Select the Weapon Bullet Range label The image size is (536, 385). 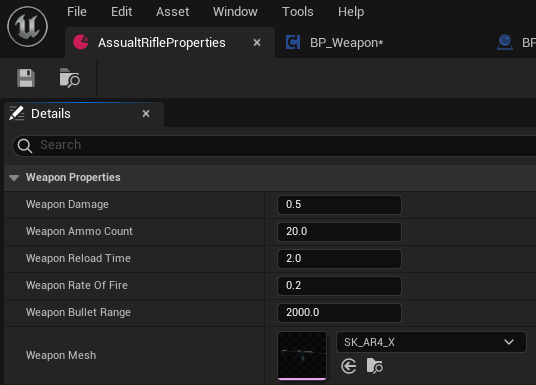(x=78, y=312)
